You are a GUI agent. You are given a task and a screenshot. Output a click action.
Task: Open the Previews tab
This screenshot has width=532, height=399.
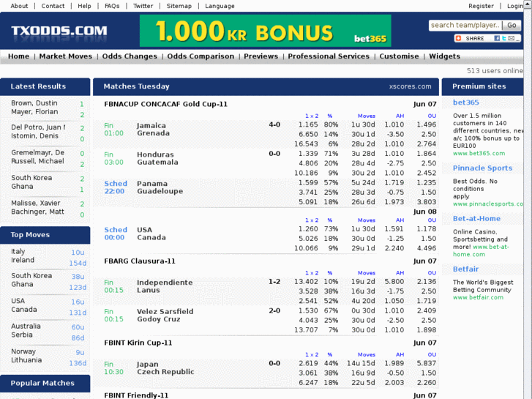point(261,56)
